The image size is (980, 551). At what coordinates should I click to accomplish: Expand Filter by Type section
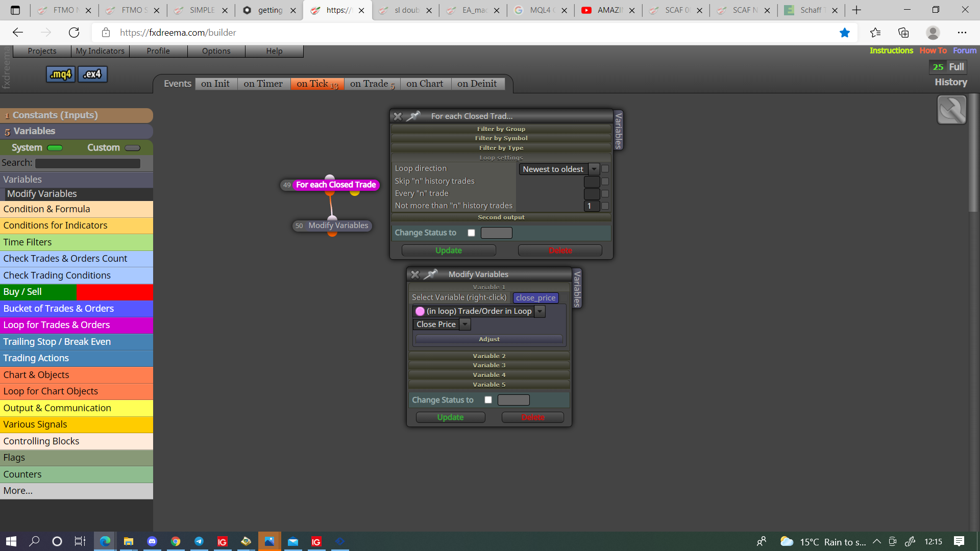(501, 148)
